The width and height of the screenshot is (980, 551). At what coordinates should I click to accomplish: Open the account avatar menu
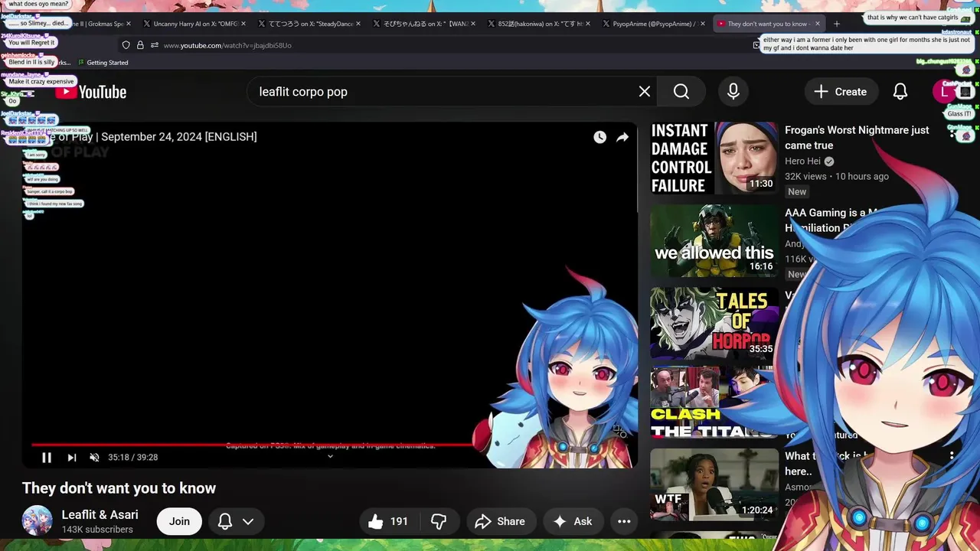click(944, 92)
